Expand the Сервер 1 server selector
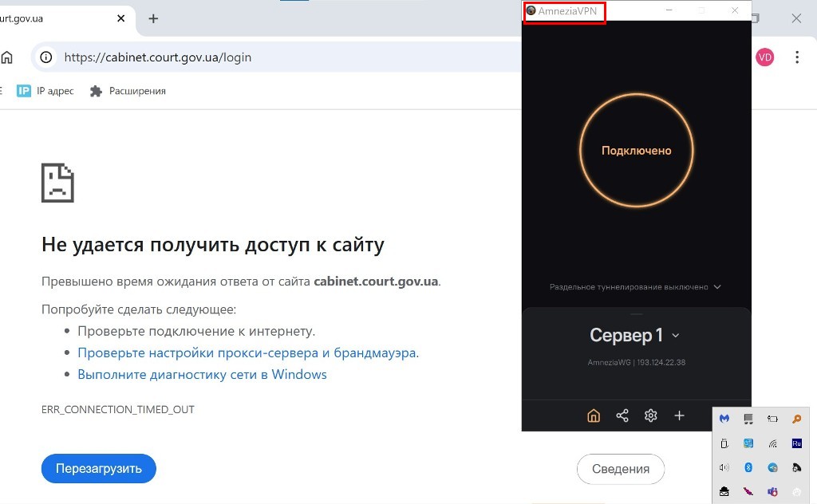The image size is (817, 504). pos(635,336)
